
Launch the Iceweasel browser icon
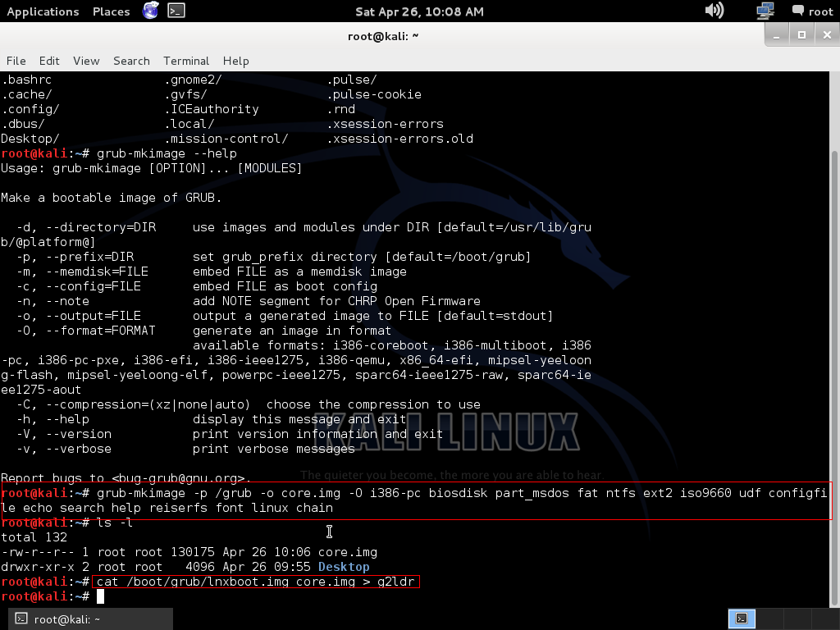click(x=151, y=10)
